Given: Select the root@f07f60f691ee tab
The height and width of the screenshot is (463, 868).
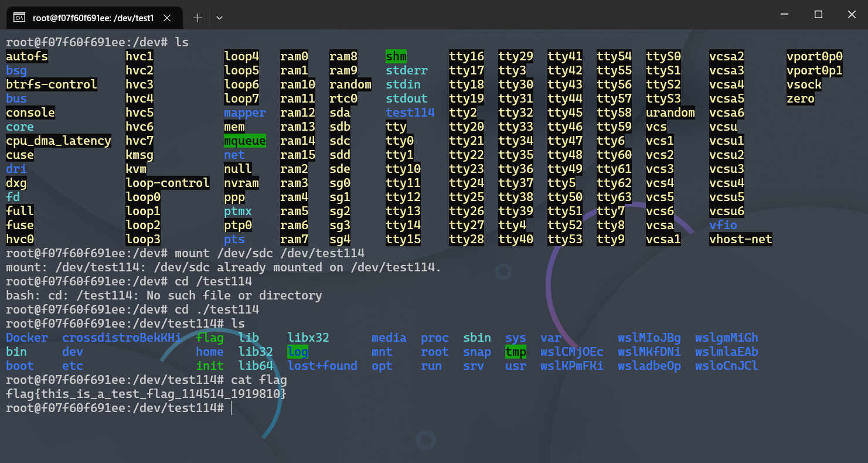Looking at the screenshot, I should (93, 18).
